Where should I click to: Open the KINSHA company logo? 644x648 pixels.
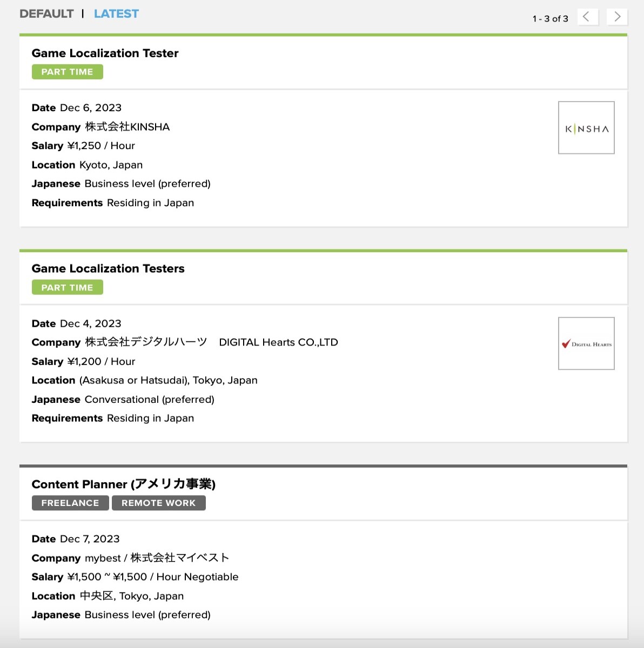[x=586, y=127]
